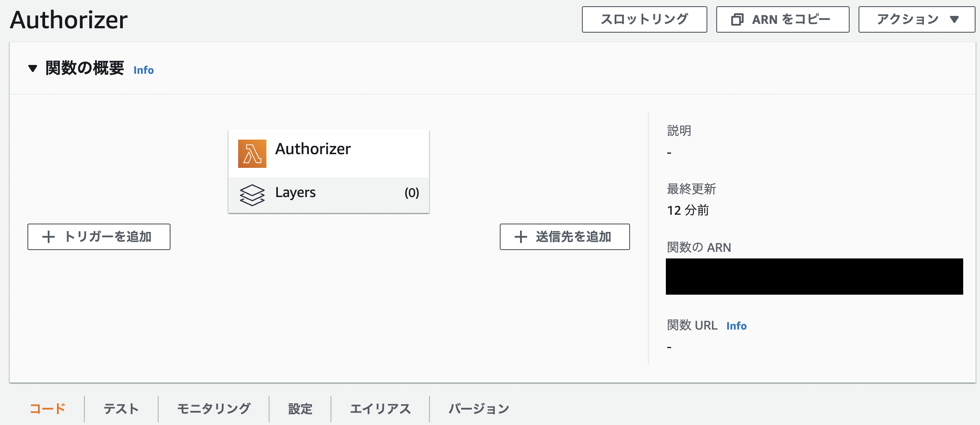
Task: Switch to the 設定 tab
Action: [x=299, y=409]
